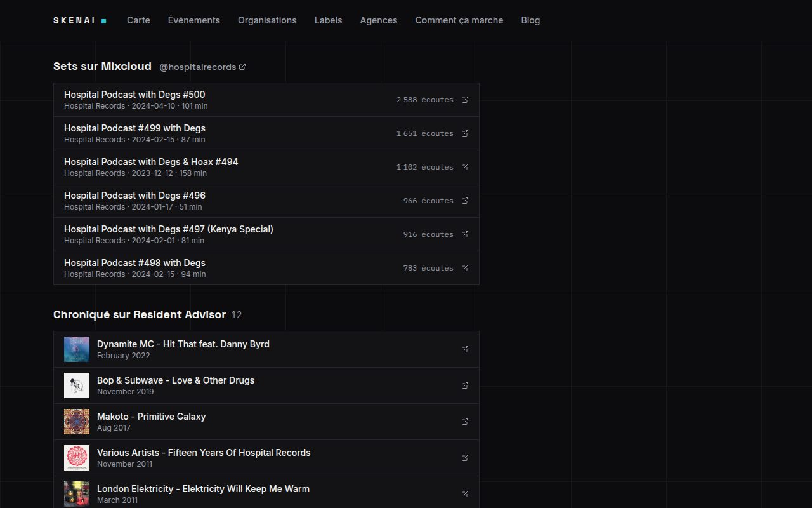Screen dimensions: 812x508
Task: Open Fifteen Years Of Hospital Records review
Action: click(x=266, y=458)
